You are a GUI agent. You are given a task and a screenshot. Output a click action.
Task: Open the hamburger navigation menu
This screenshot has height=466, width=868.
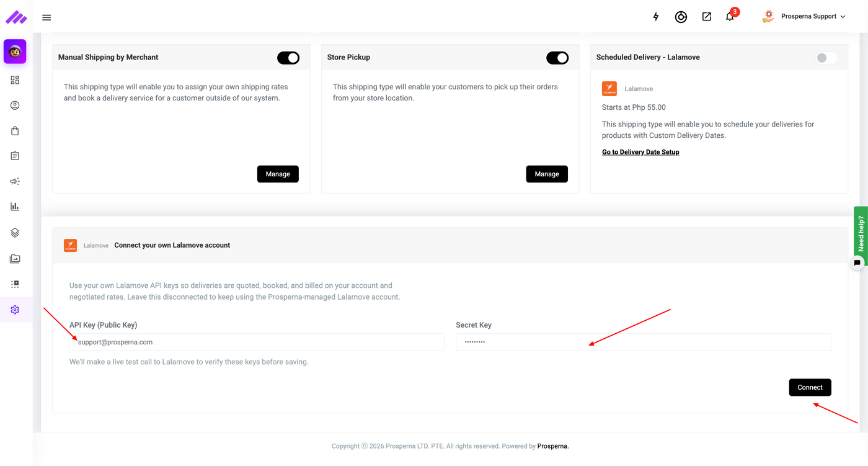click(46, 17)
